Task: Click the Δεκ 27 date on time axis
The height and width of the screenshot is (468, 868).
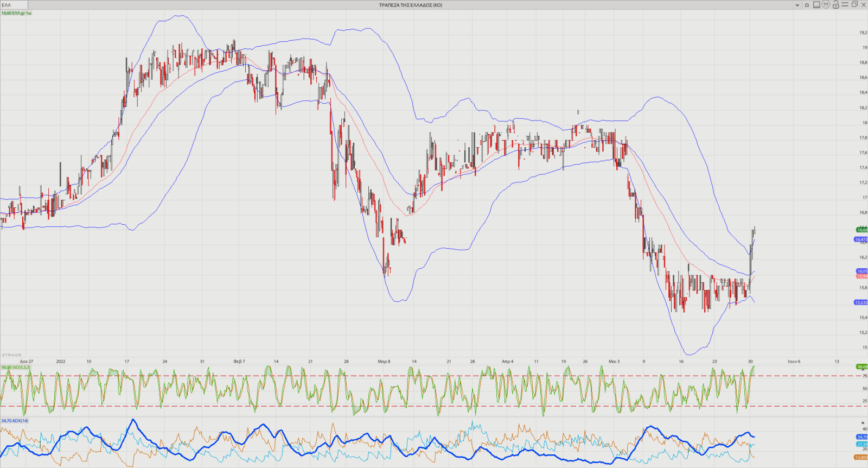Action: (x=27, y=361)
